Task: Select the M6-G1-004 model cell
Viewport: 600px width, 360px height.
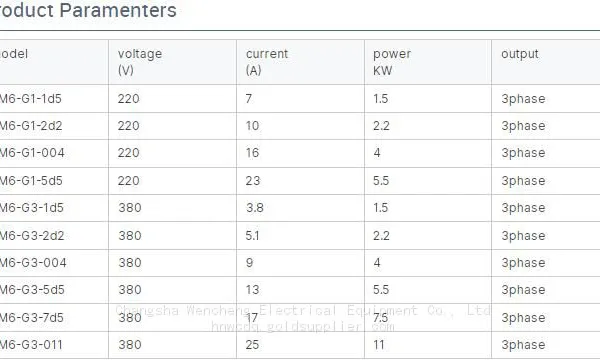Action: click(x=54, y=153)
